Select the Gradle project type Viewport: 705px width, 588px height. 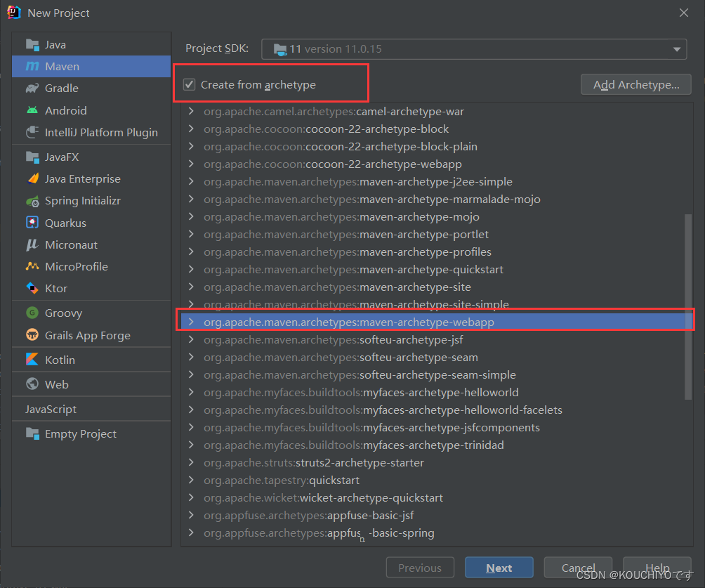point(91,89)
